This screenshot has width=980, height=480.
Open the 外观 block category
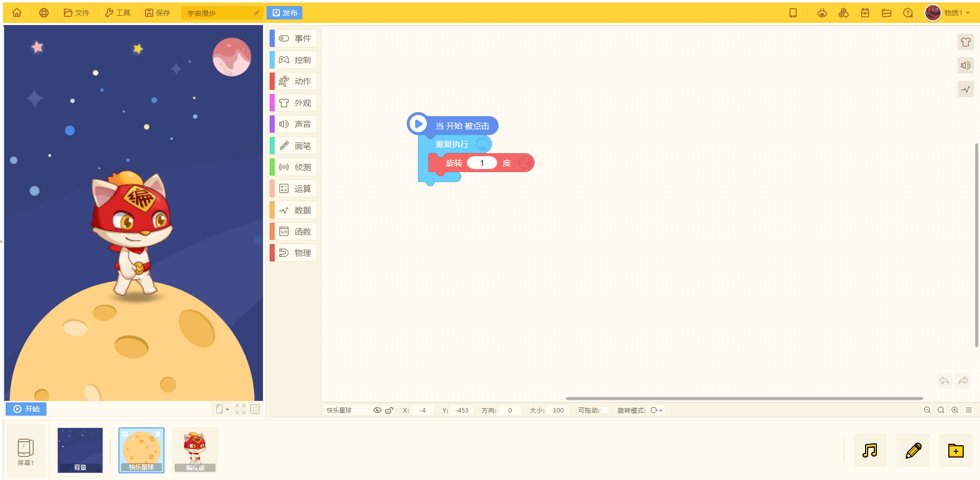[x=293, y=103]
